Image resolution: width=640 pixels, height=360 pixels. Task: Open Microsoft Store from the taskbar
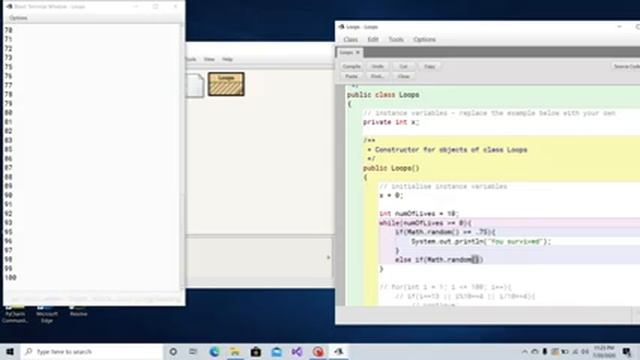tap(256, 351)
